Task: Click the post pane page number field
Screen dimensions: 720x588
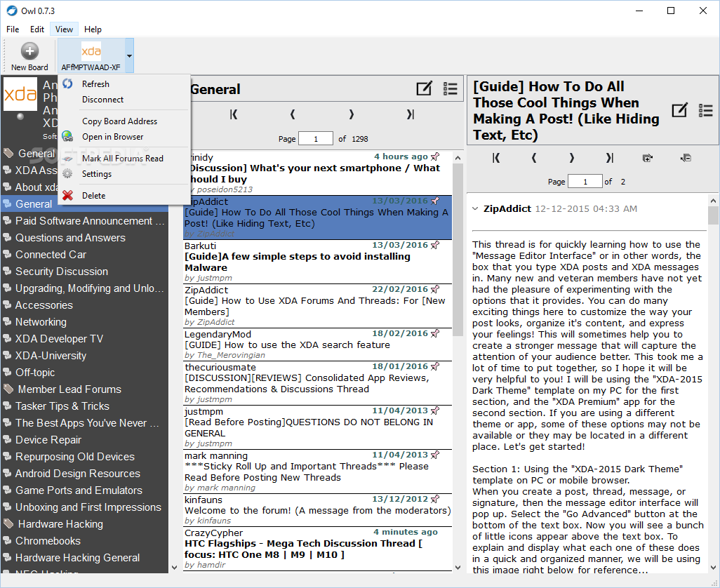Action: point(585,181)
